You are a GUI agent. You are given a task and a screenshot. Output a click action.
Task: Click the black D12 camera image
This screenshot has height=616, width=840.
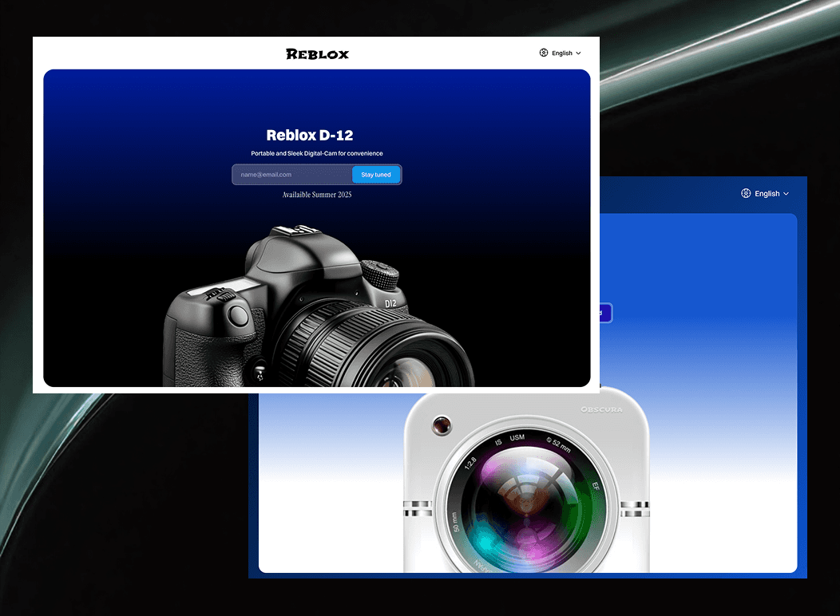(x=319, y=306)
